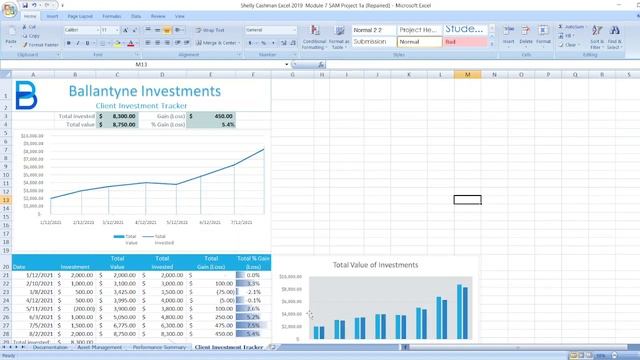Align cell text to the left
Image resolution: width=640 pixels, height=360 pixels.
tap(148, 43)
